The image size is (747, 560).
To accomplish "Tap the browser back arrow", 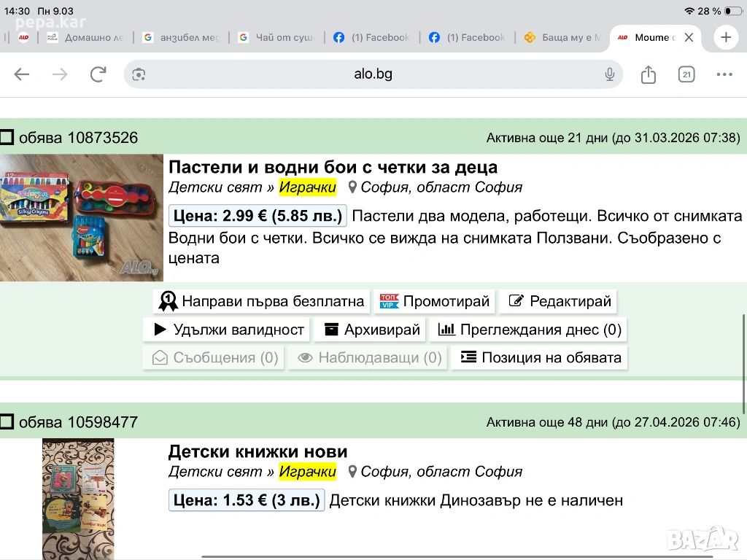I will coord(22,74).
